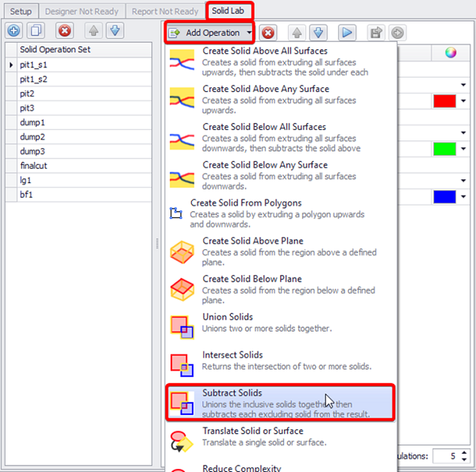Click the Solid Operation Set column header
Screen dimensions: 476x472
click(x=84, y=49)
